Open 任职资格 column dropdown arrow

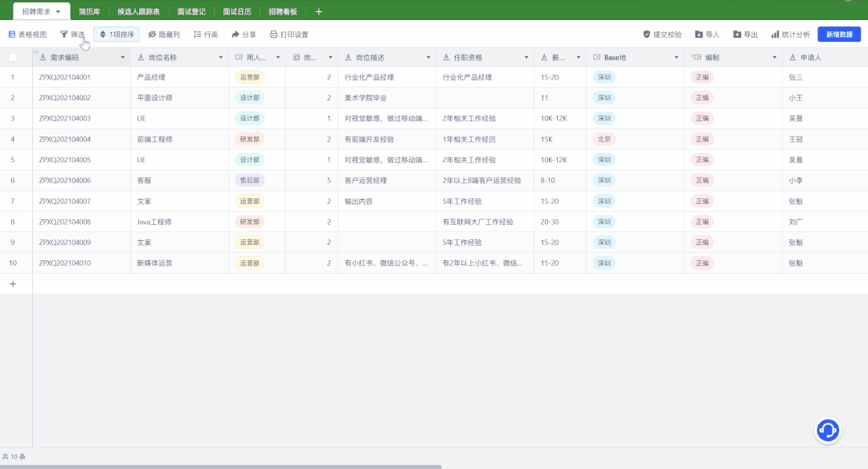pyautogui.click(x=526, y=58)
